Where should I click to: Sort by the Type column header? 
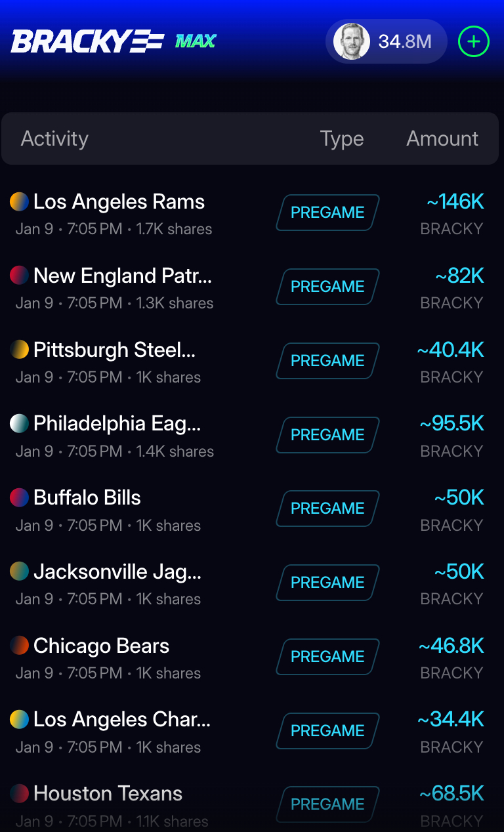(x=341, y=138)
